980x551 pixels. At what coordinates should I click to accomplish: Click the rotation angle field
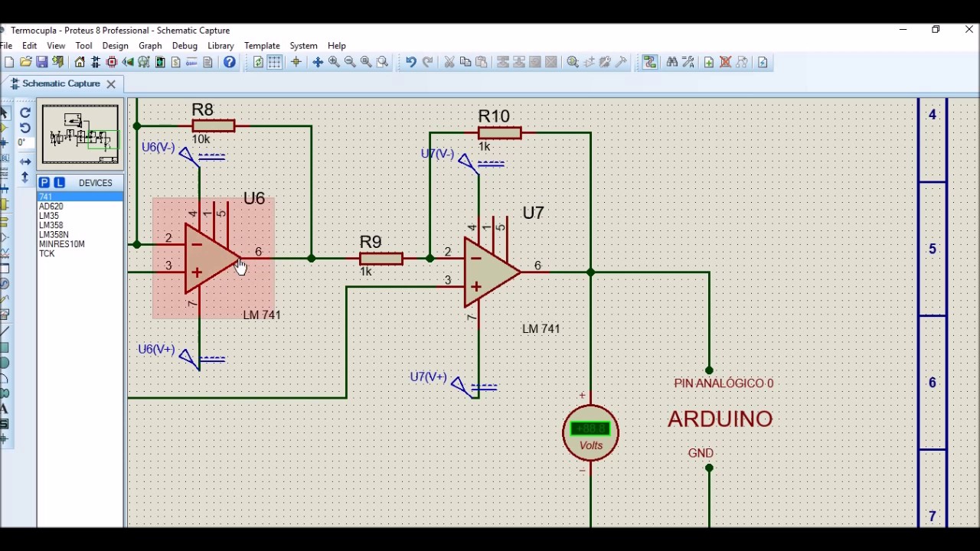pos(24,143)
